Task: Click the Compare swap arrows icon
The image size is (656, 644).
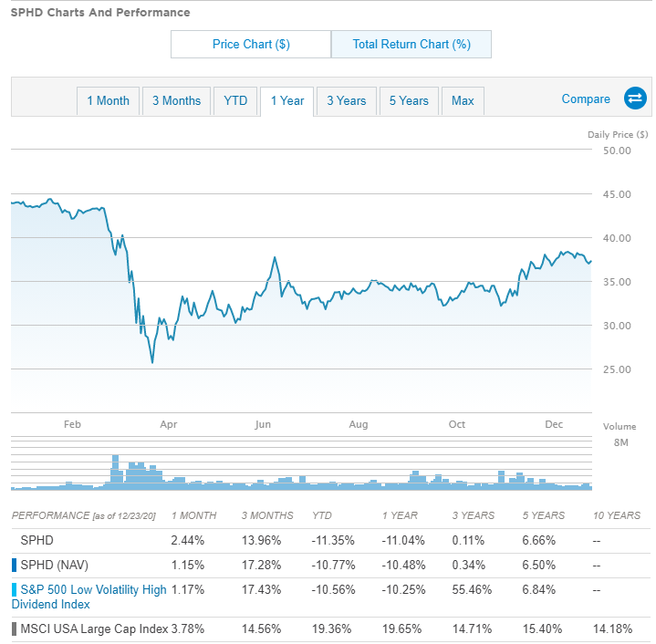Action: (635, 99)
